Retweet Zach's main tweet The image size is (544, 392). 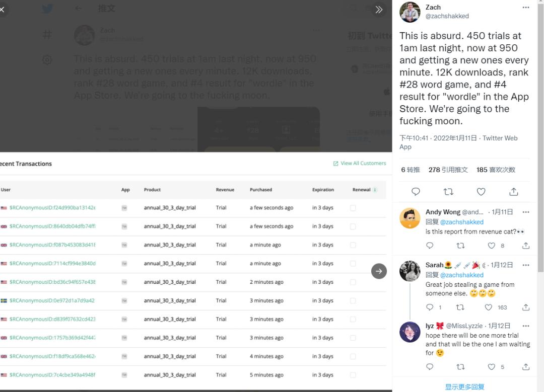tap(448, 192)
